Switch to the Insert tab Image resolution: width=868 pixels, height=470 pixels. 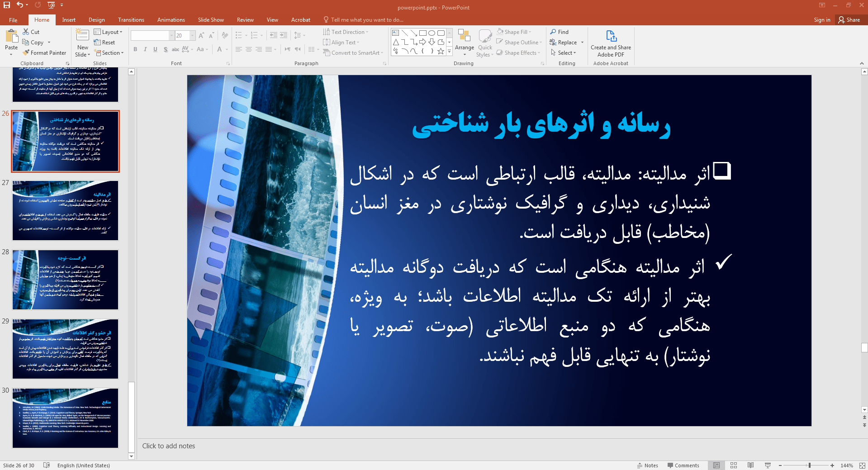[x=69, y=20]
